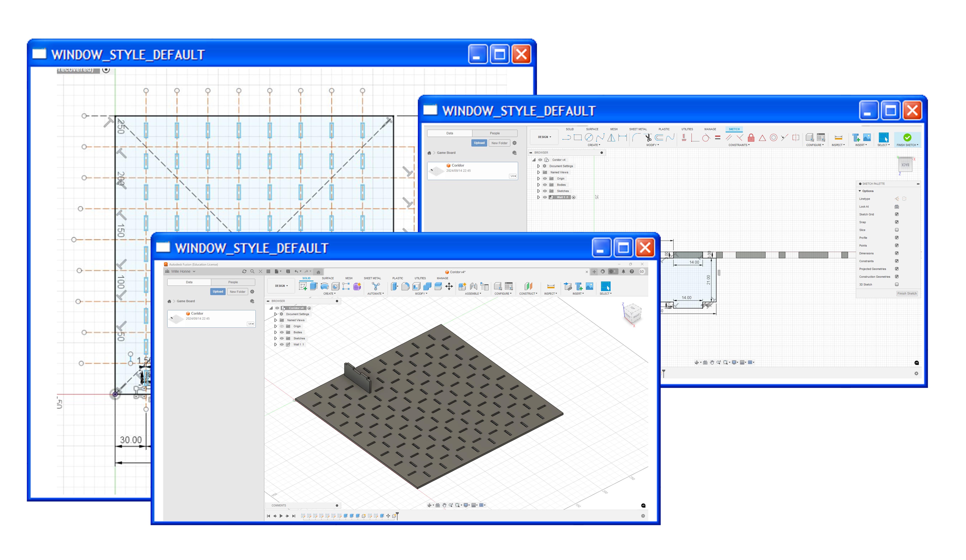Expand Sketches node in front window browser
This screenshot has width=966, height=560.
click(x=275, y=338)
